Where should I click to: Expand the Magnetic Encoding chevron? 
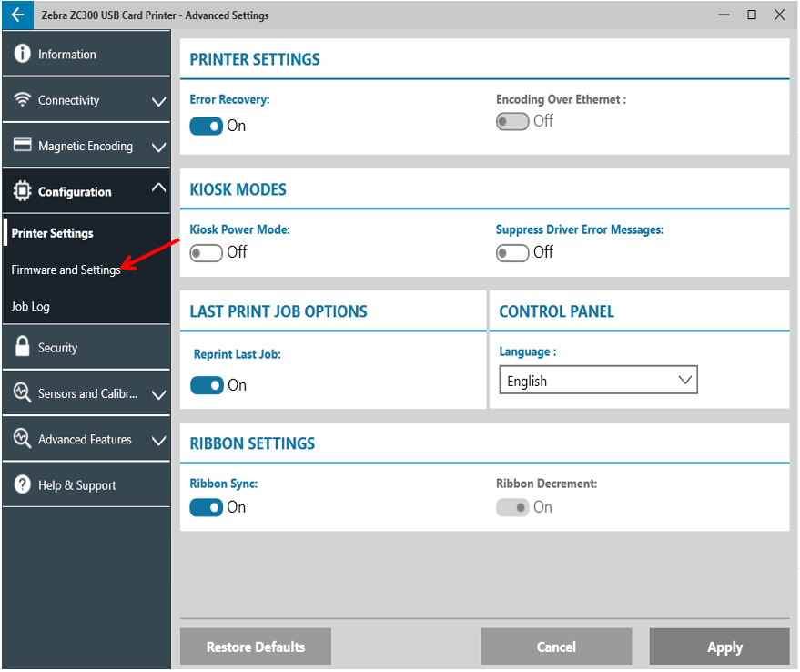(158, 148)
